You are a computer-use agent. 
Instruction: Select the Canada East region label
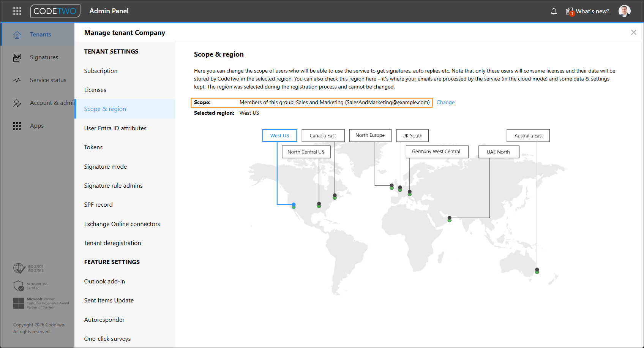(323, 136)
